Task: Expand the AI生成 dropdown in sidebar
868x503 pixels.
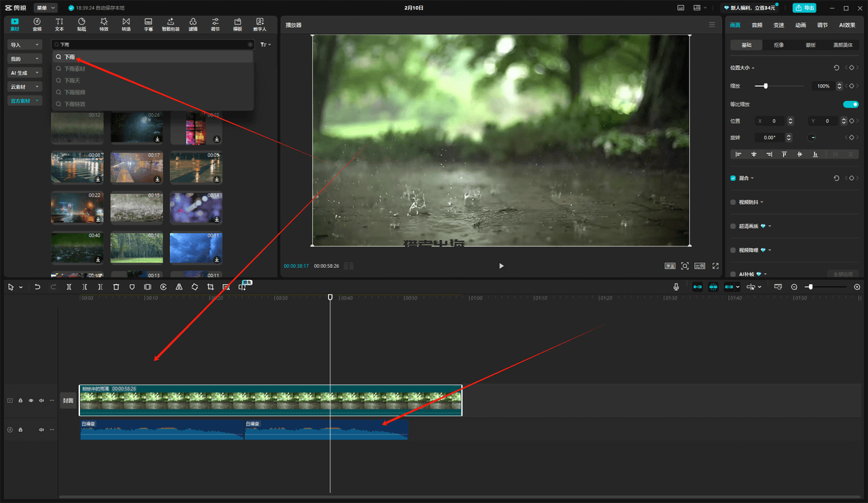Action: click(x=25, y=73)
